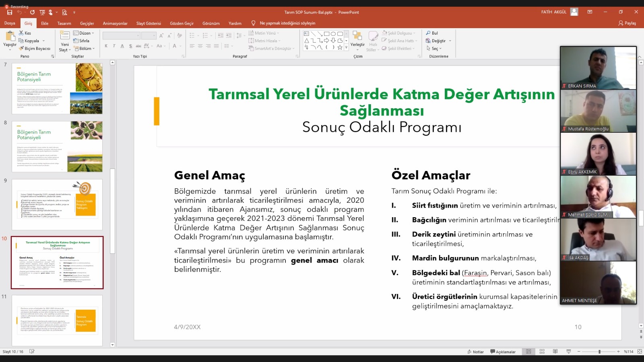Select the star shape in the shapes gallery

340,47
